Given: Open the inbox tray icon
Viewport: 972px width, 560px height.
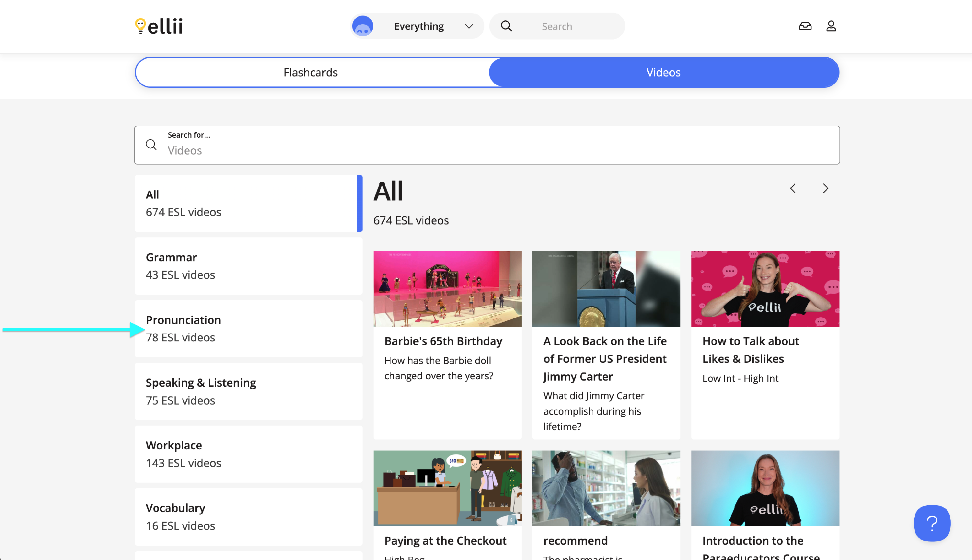Looking at the screenshot, I should [805, 26].
